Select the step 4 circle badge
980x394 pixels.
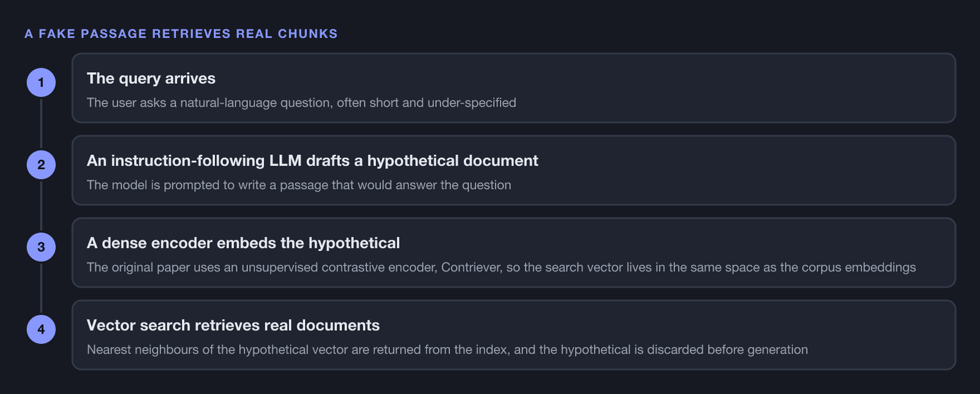pyautogui.click(x=41, y=329)
